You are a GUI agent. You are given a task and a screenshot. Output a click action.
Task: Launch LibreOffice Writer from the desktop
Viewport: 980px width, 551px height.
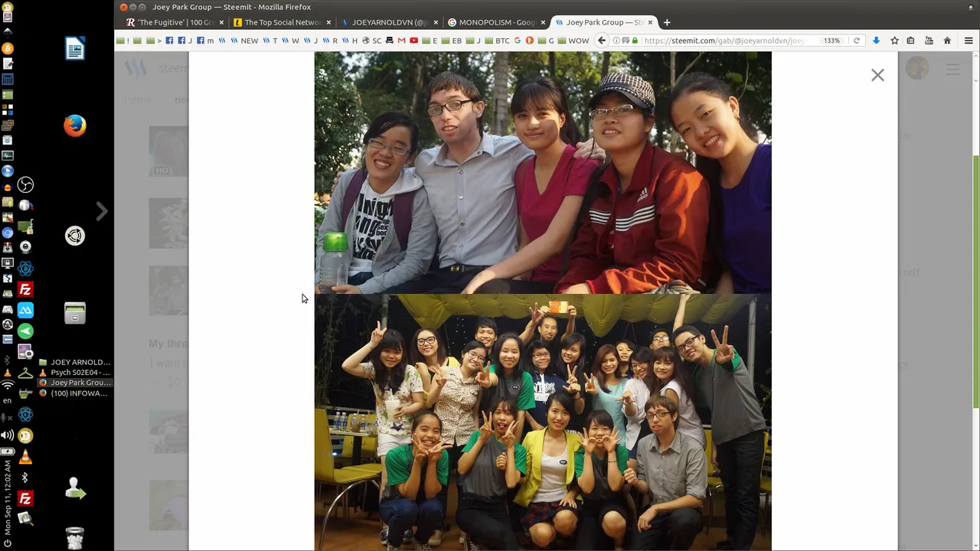[x=75, y=49]
